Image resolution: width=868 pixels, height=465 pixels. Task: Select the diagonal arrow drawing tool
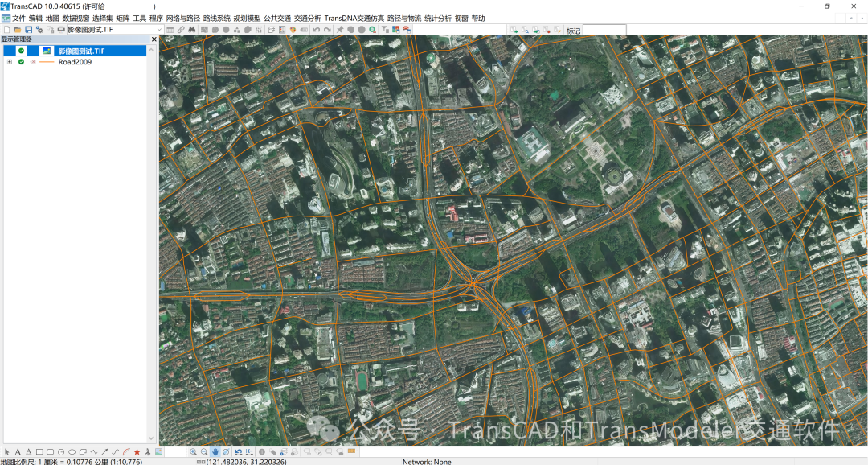coord(104,452)
